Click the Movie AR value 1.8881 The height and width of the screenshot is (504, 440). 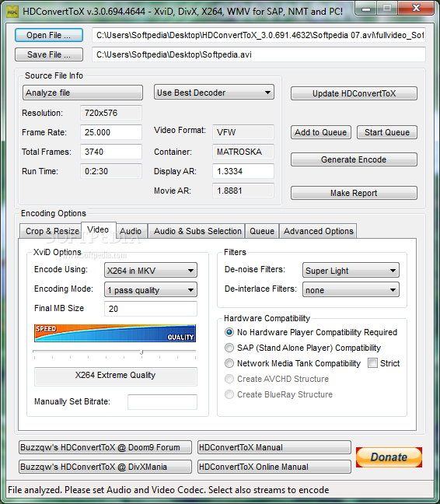(243, 191)
